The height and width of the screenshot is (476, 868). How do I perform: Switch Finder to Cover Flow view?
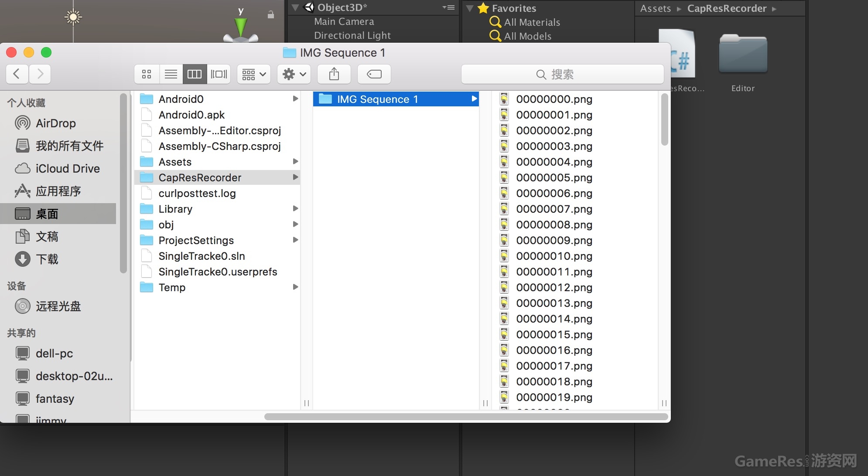point(219,74)
